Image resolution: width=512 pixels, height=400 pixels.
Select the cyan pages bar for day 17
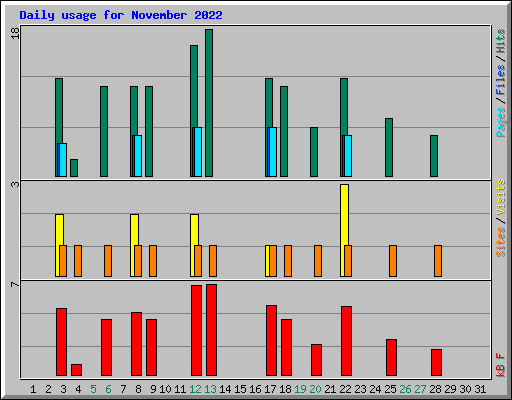273,152
